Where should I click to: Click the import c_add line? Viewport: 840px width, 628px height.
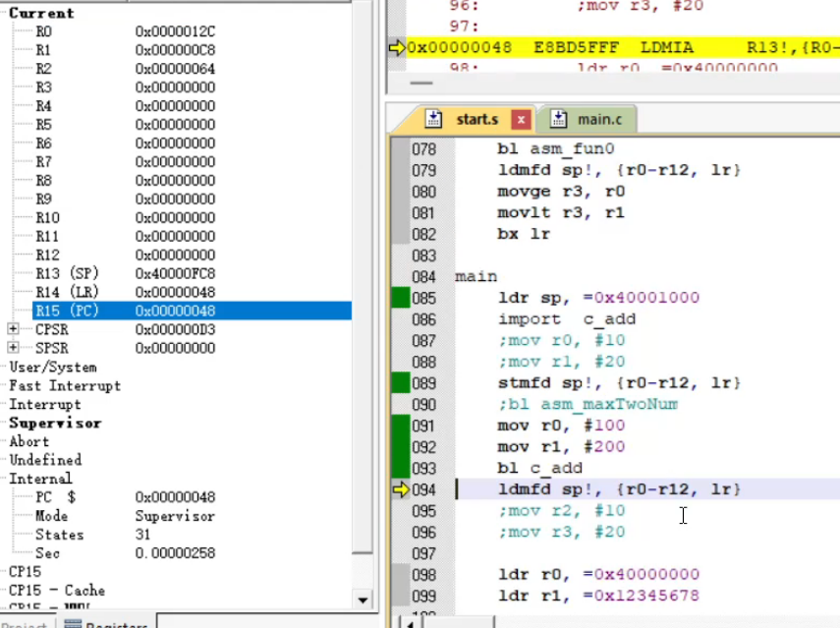[x=567, y=319]
